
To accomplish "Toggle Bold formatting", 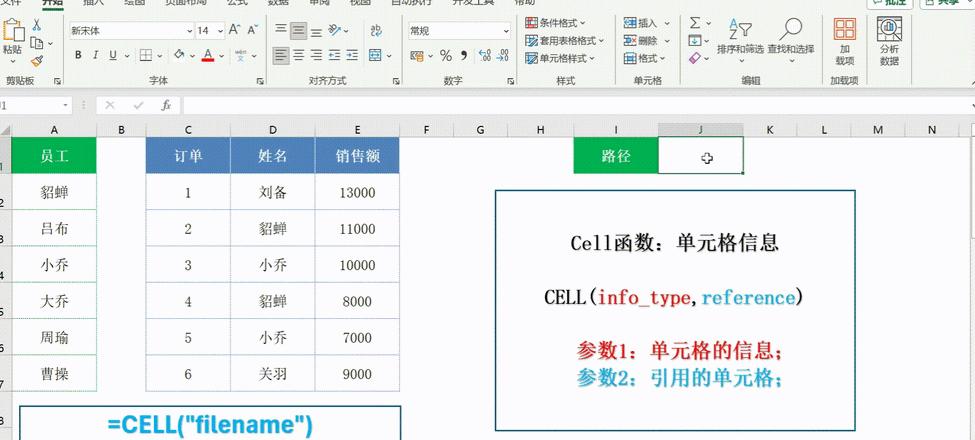I will tap(78, 55).
